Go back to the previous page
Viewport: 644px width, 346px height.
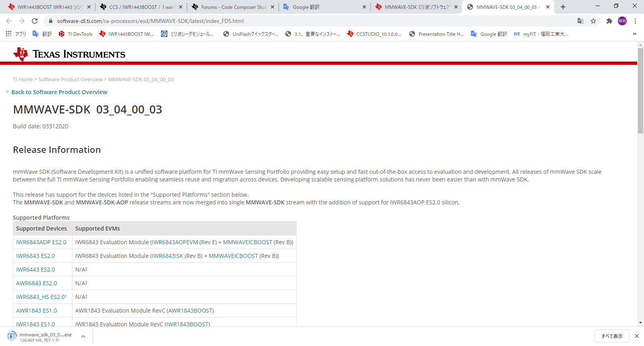point(9,21)
